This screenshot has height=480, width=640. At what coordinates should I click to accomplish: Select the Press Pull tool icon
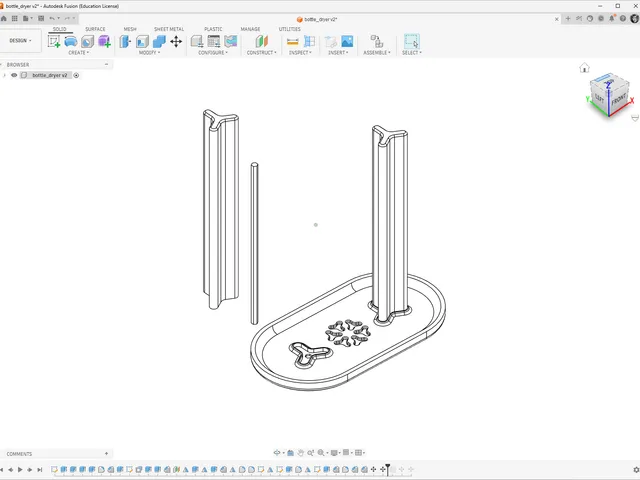coord(125,41)
